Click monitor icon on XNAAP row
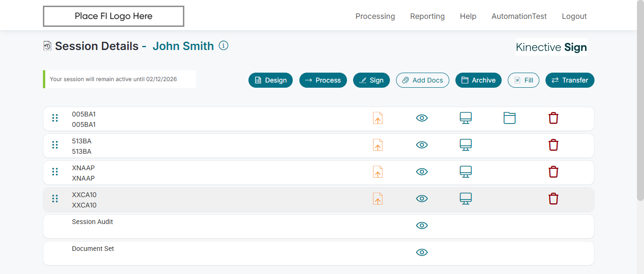Image resolution: width=644 pixels, height=274 pixels. pos(466,172)
